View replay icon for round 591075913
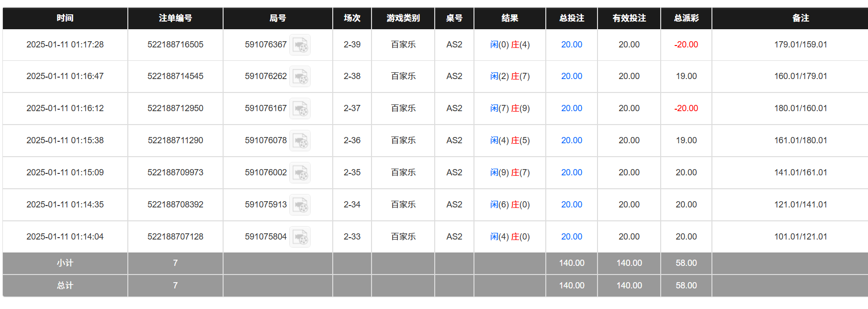 tap(300, 205)
